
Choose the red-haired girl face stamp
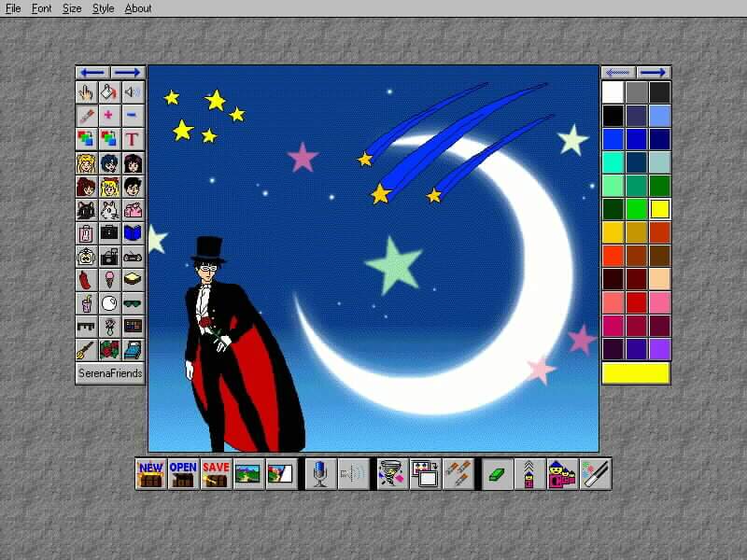pyautogui.click(x=86, y=187)
